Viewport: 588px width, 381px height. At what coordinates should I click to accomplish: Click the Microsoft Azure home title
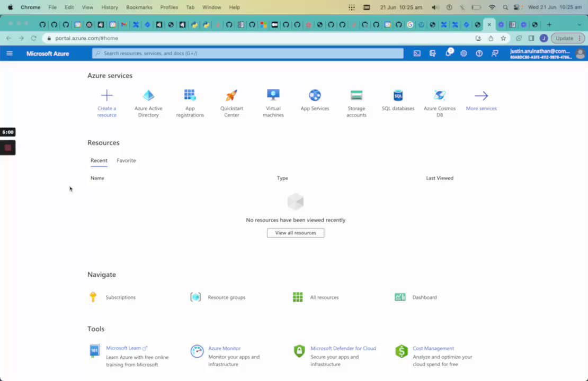(x=48, y=53)
